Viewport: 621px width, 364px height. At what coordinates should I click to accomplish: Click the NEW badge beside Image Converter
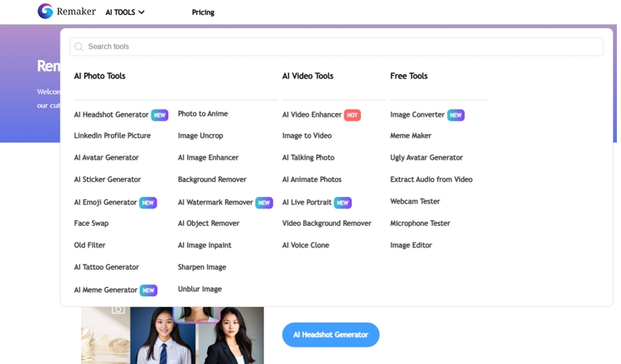(x=456, y=115)
